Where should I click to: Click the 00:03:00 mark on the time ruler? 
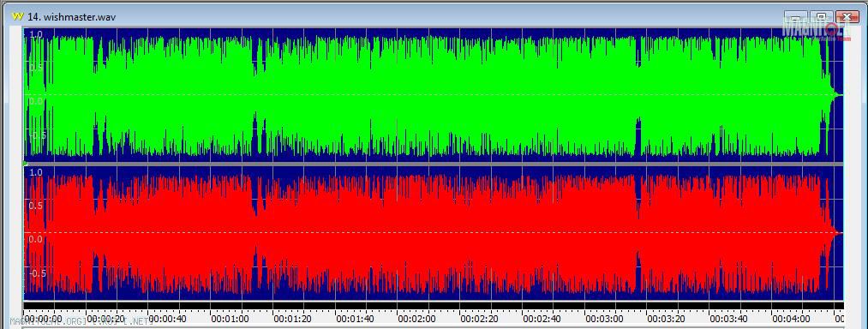[605, 319]
